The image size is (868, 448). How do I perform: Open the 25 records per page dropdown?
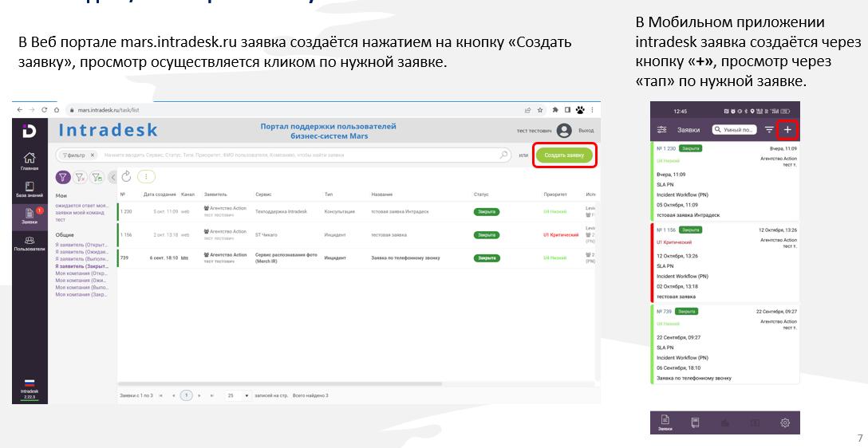(239, 395)
